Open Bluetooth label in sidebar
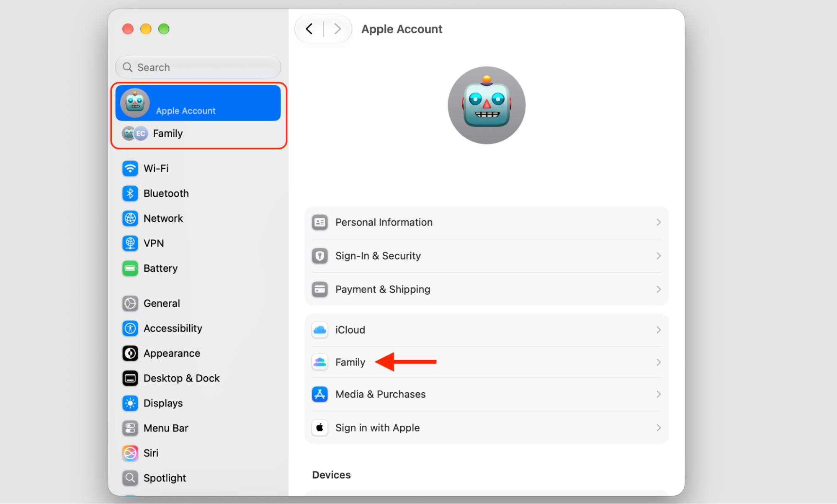Viewport: 837px width, 504px height. (x=166, y=193)
